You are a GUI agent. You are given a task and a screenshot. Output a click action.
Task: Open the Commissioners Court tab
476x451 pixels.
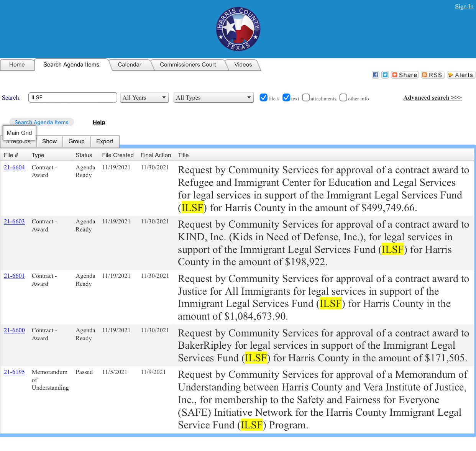click(x=188, y=65)
